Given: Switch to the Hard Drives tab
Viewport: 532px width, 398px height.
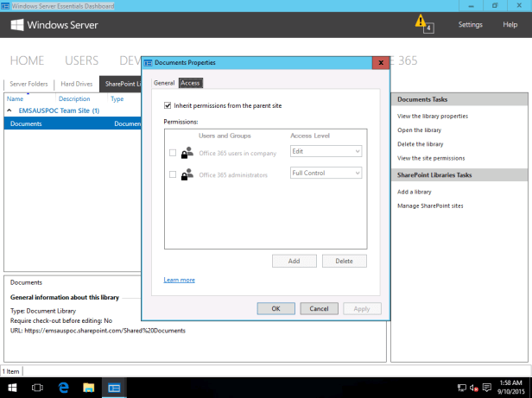Looking at the screenshot, I should click(x=76, y=85).
